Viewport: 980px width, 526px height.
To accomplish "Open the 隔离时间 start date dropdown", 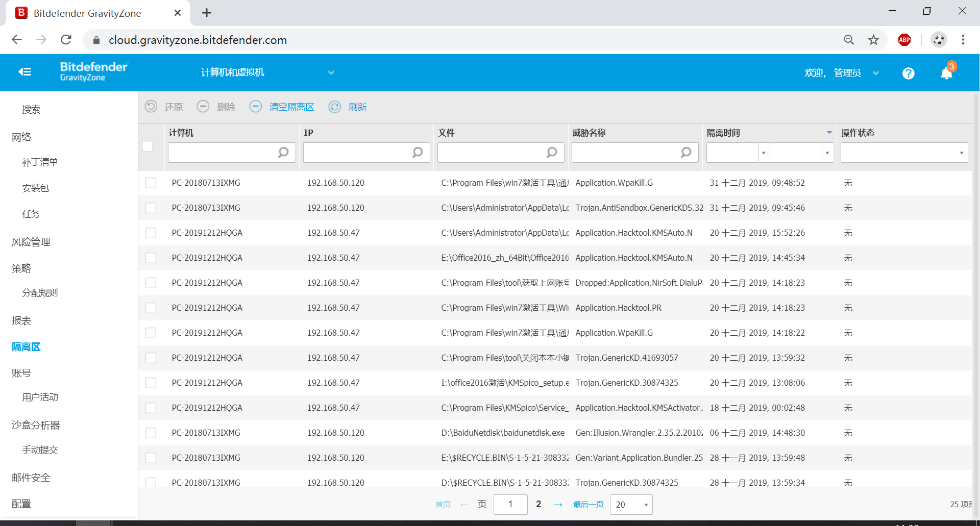I will coord(764,153).
